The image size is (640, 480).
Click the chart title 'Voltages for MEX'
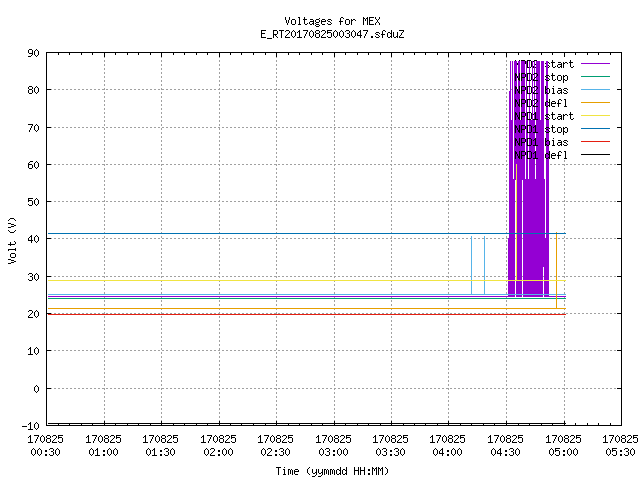332,21
